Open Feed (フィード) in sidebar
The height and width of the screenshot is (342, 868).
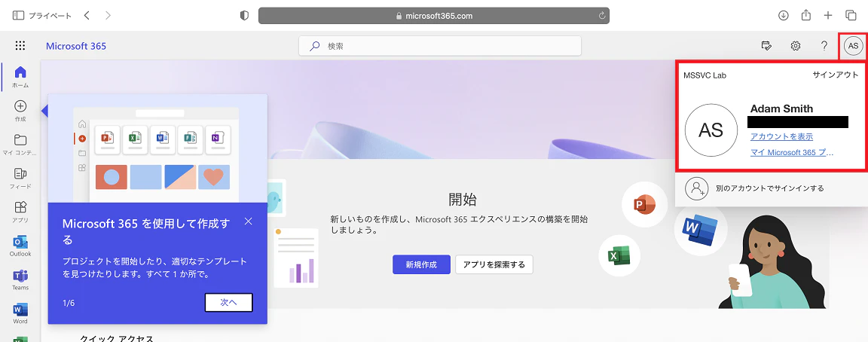[20, 178]
